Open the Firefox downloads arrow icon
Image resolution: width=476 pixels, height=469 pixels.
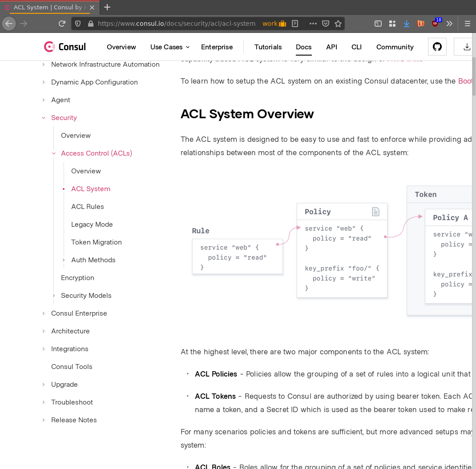pyautogui.click(x=407, y=24)
